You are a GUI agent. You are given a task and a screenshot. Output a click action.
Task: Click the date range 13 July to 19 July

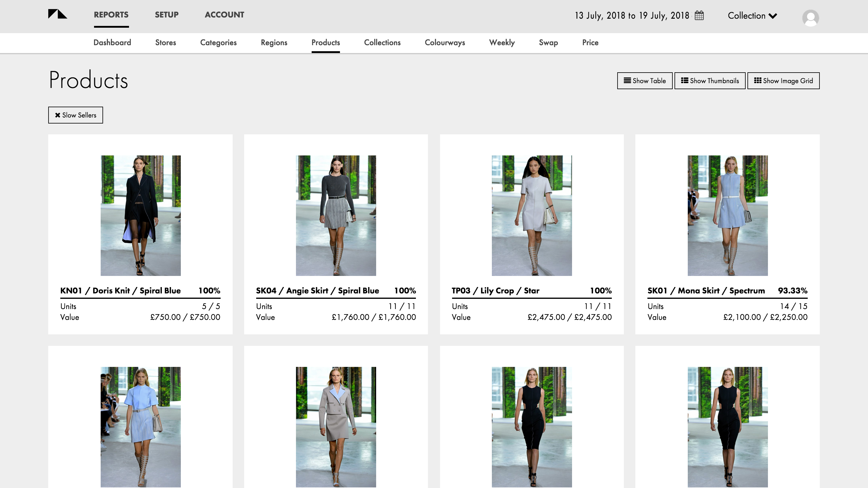point(632,15)
